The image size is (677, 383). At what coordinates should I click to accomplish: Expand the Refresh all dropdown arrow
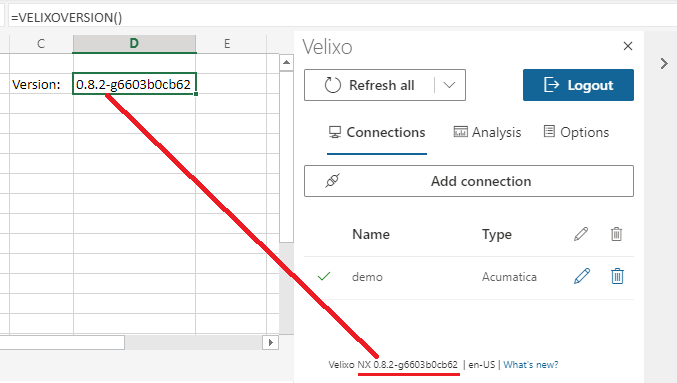449,85
